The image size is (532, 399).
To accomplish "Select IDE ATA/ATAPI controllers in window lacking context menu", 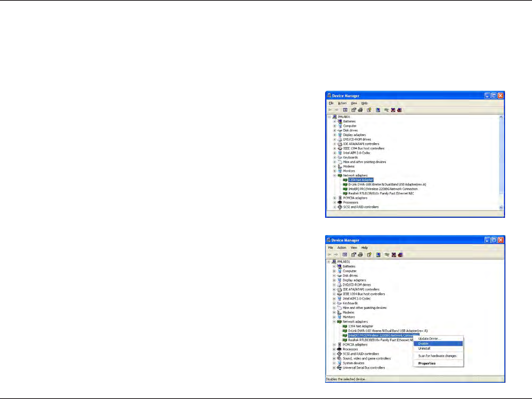I will tap(361, 144).
